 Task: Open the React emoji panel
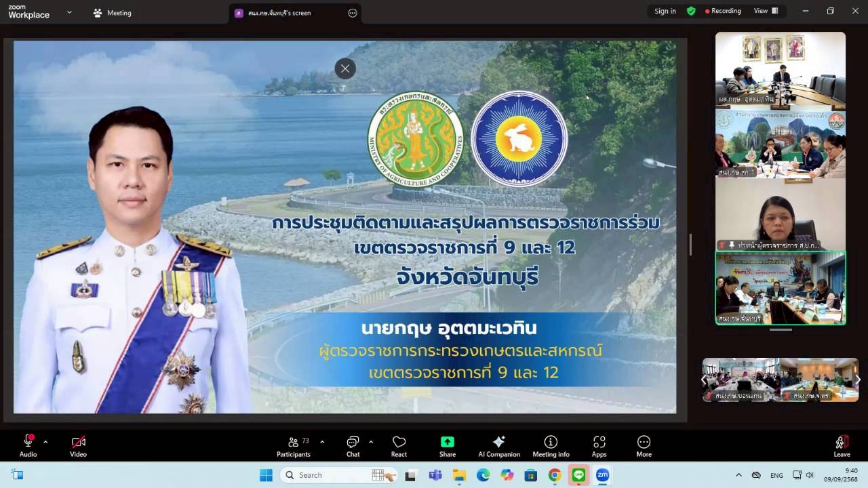click(x=399, y=446)
